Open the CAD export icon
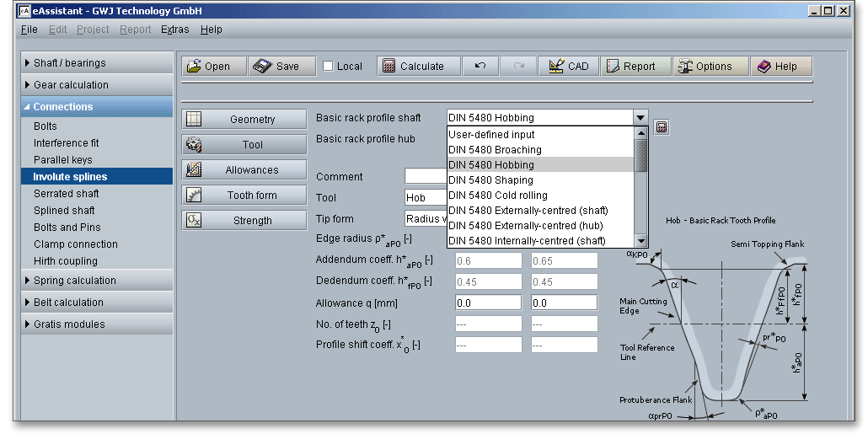Viewport: 868px width, 434px height. coord(555,67)
